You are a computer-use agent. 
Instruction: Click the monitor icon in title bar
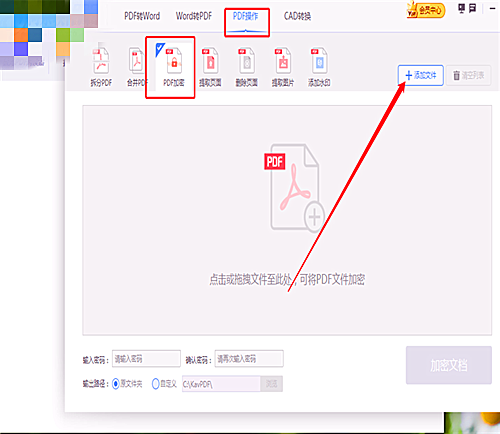(462, 8)
